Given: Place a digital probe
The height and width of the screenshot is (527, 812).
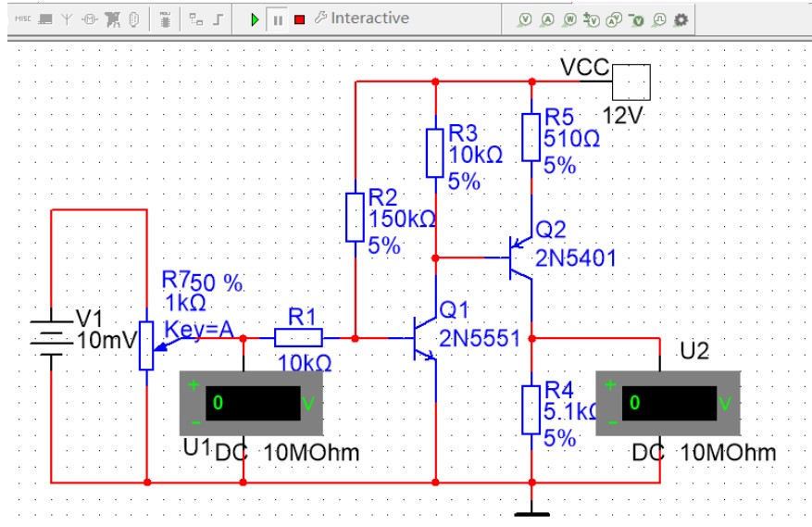Looking at the screenshot, I should click(659, 19).
